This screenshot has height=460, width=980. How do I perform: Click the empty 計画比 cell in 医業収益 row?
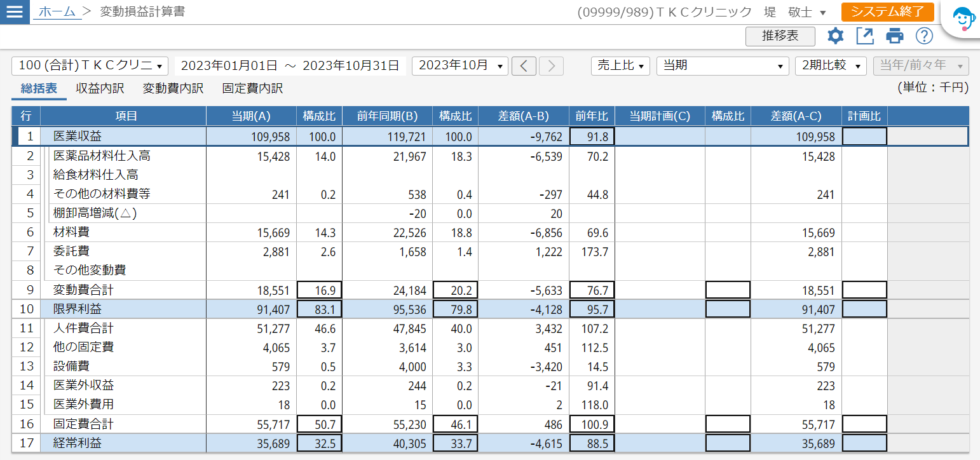click(864, 137)
